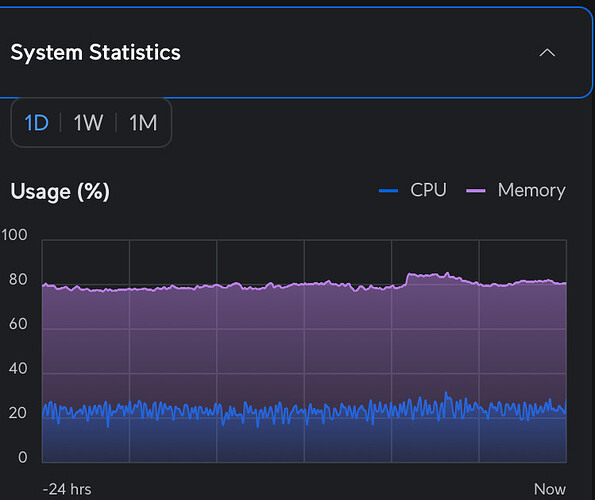595x500 pixels.
Task: Switch to the 1W time range
Action: click(88, 123)
